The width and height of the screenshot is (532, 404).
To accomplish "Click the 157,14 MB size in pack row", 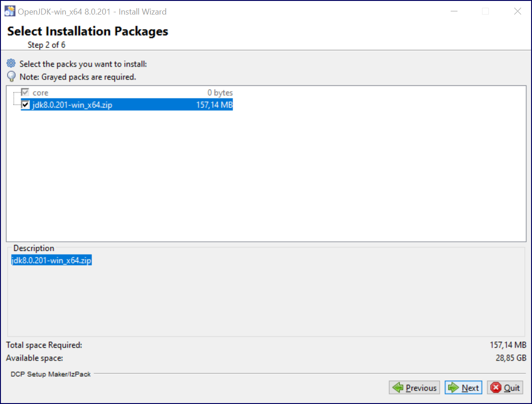I will 214,105.
